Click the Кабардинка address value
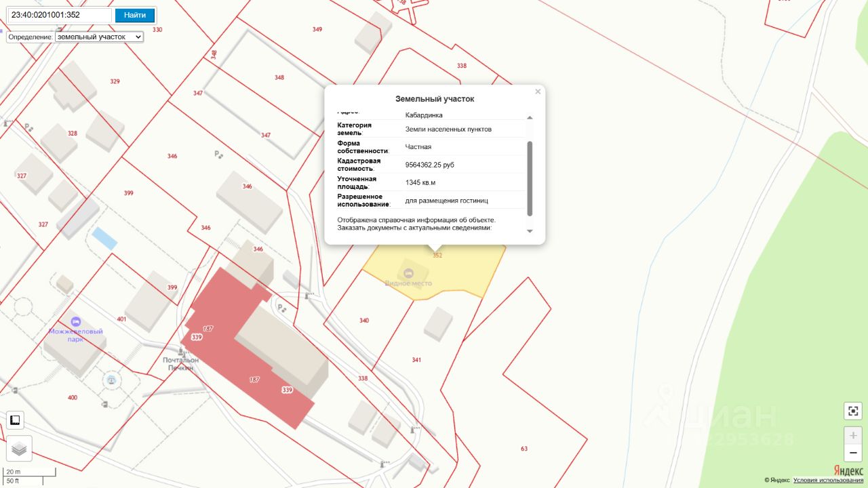The image size is (868, 488). click(x=424, y=115)
